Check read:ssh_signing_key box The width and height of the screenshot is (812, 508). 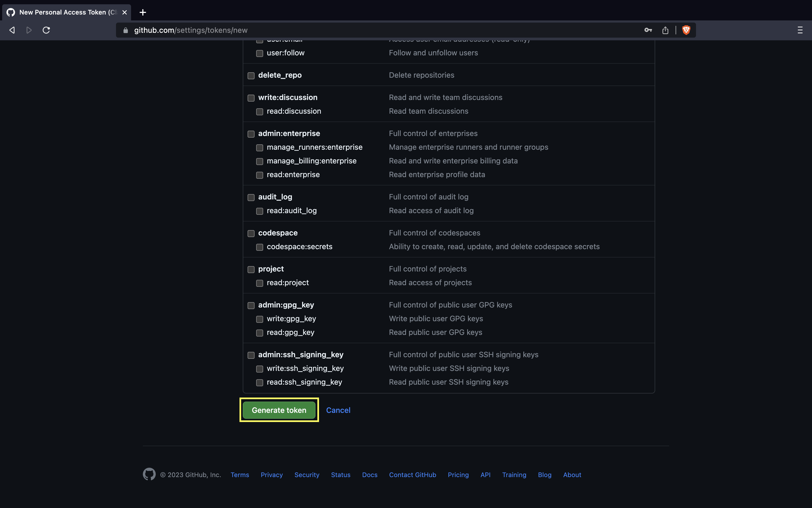[x=260, y=383]
